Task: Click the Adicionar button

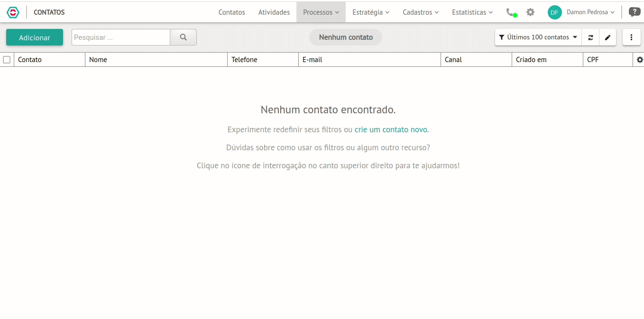Action: [x=35, y=37]
